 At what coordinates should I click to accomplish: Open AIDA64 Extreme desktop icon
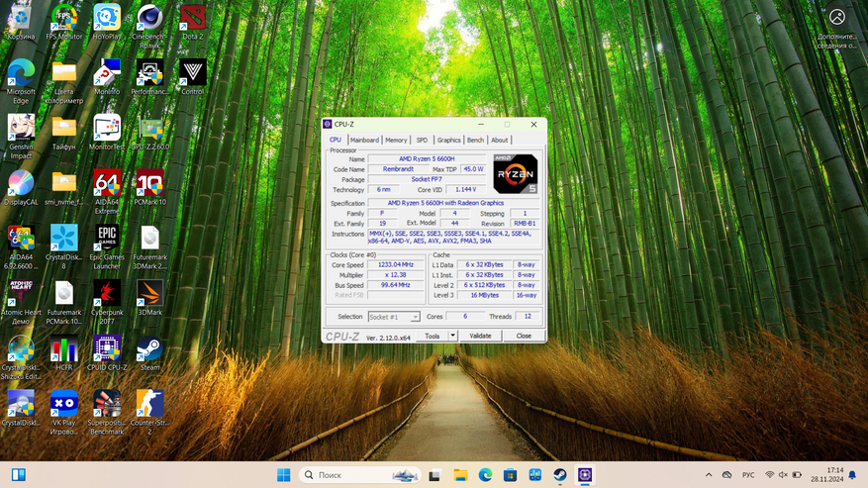pos(107,185)
